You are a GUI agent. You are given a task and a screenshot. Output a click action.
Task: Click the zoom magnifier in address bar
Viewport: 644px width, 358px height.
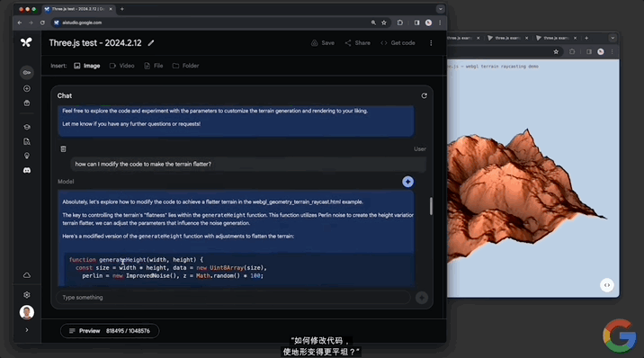click(x=373, y=22)
